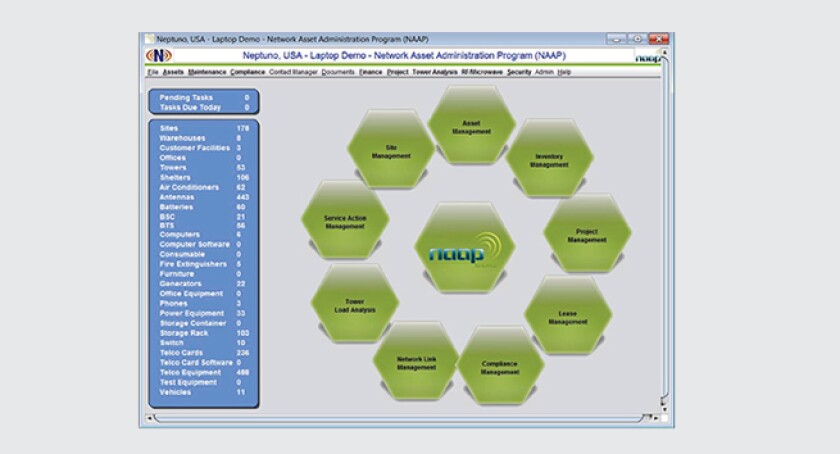The height and width of the screenshot is (454, 840).
Task: Click the Neptuno N logo icon
Action: click(159, 55)
